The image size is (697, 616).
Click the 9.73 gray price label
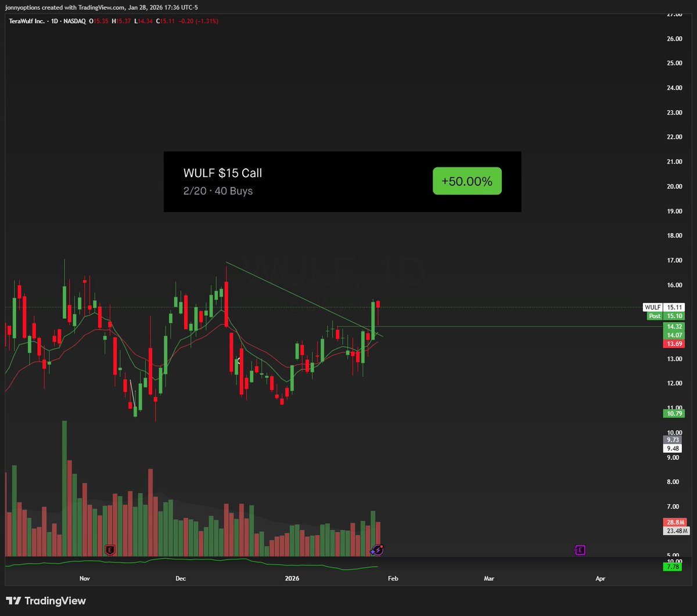tap(674, 440)
